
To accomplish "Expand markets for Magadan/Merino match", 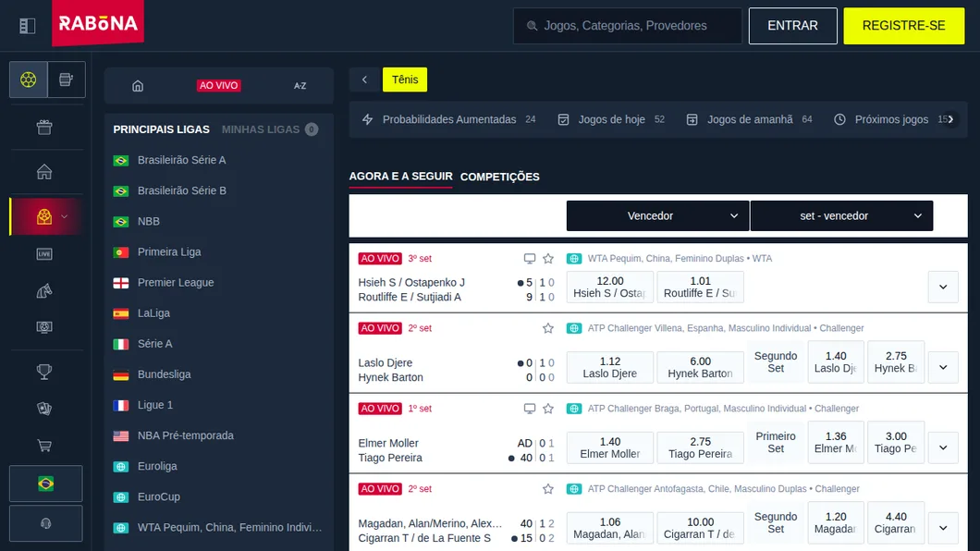I will 943,528.
